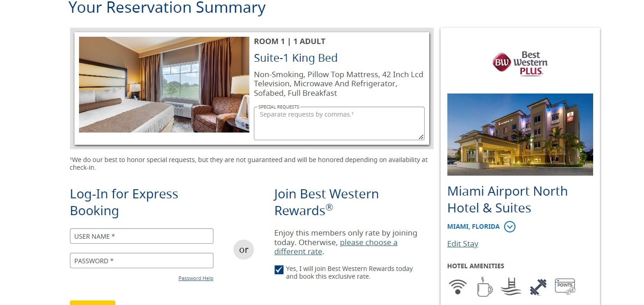Image resolution: width=644 pixels, height=305 pixels.
Task: Uncheck joining Best Western Rewards today
Action: point(278,269)
